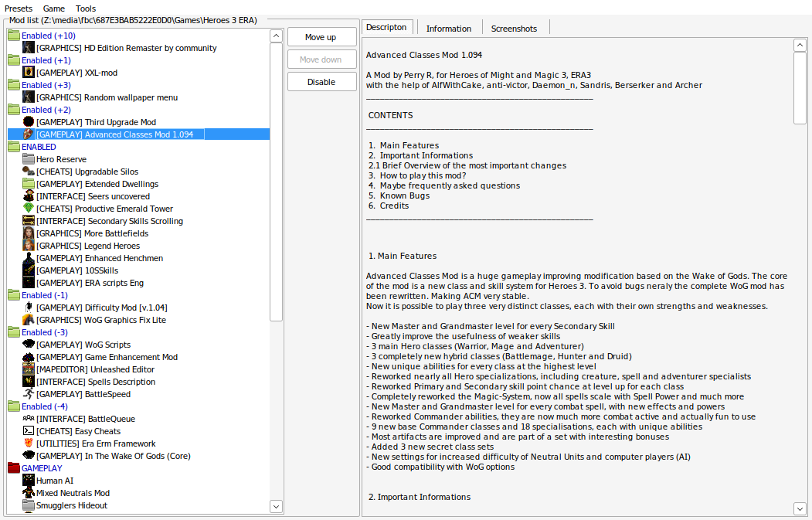Click the XXL-mod icon

coord(29,73)
